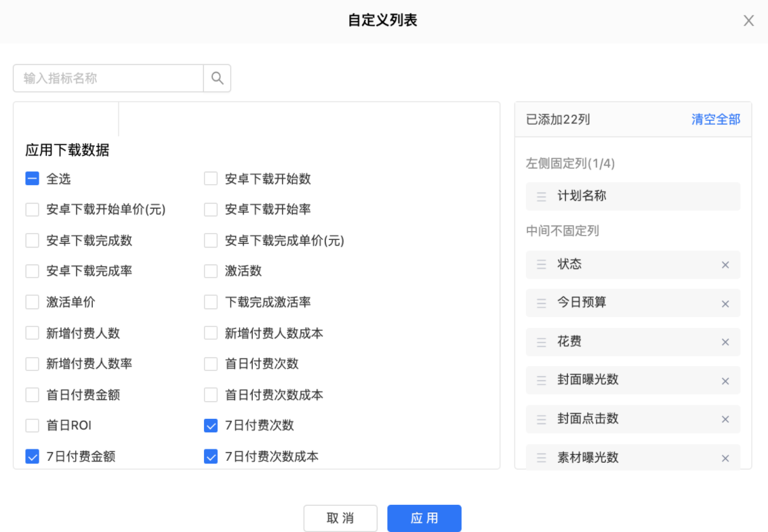
Task: Click the 应用 button
Action: point(424,518)
